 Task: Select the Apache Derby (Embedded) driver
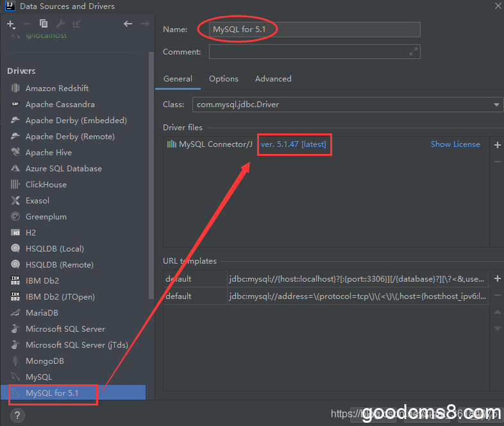(76, 120)
